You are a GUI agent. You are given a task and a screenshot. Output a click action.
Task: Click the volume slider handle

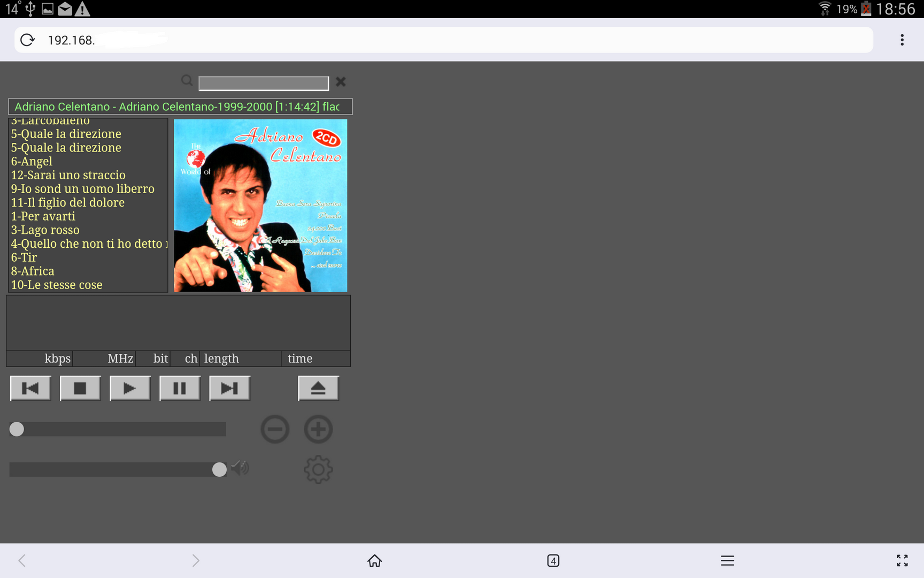[x=219, y=469]
